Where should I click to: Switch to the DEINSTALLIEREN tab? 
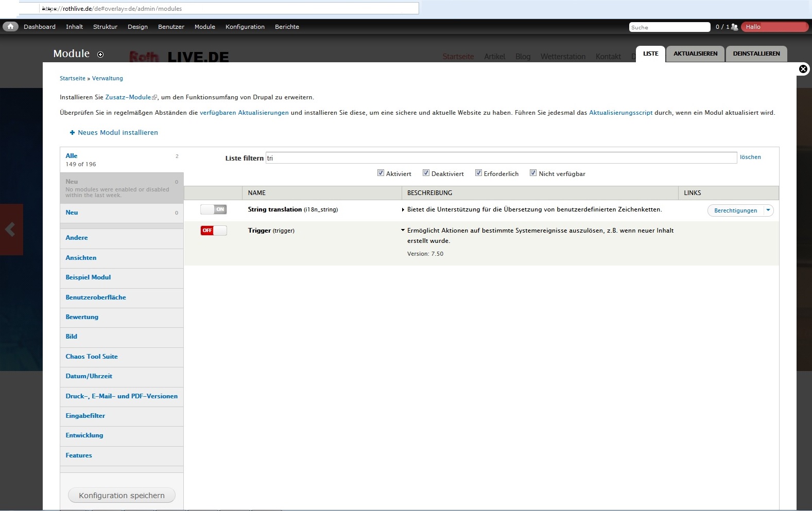pos(756,54)
